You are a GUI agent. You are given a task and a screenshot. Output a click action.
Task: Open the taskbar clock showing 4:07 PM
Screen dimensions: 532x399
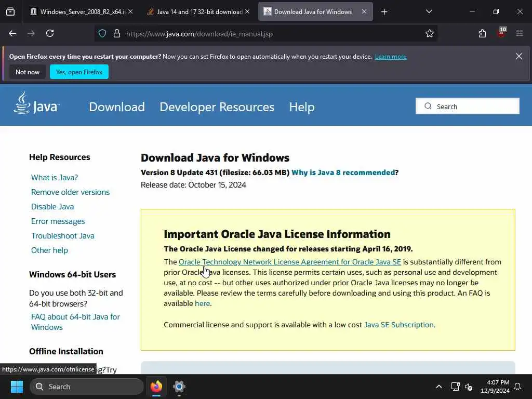[x=495, y=387]
